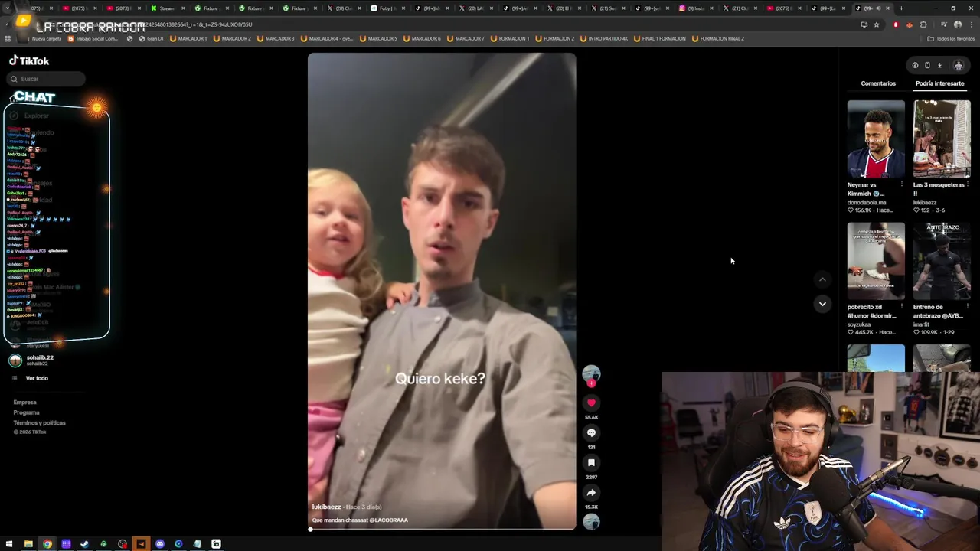Click the Términos y políticas link

tap(39, 422)
